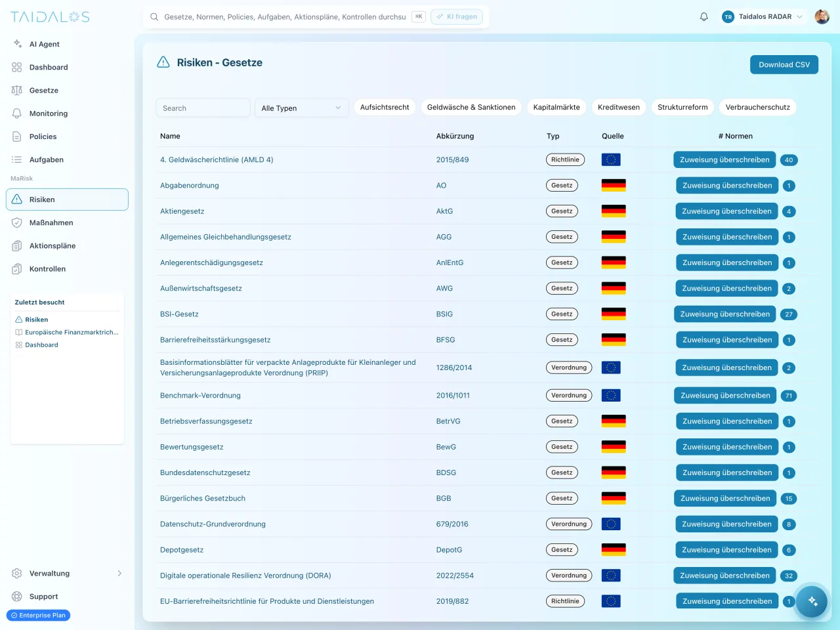The height and width of the screenshot is (630, 840).
Task: Click the Typ column header
Action: 553,136
